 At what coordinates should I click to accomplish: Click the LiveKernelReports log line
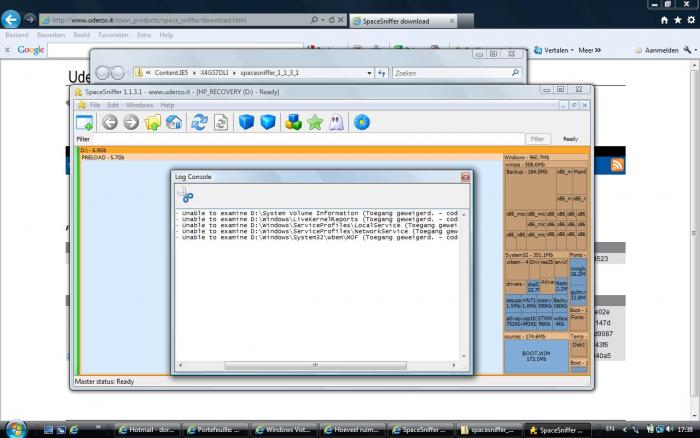click(317, 219)
